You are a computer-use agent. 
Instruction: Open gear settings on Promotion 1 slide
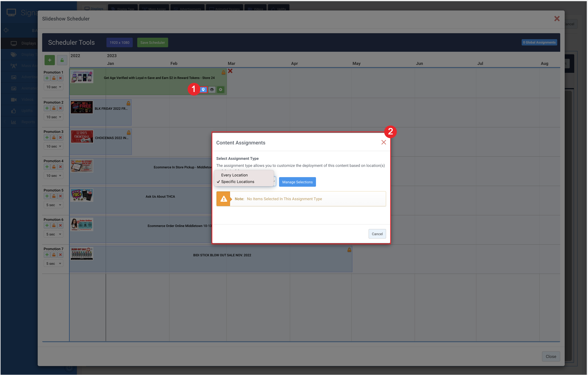pos(220,90)
